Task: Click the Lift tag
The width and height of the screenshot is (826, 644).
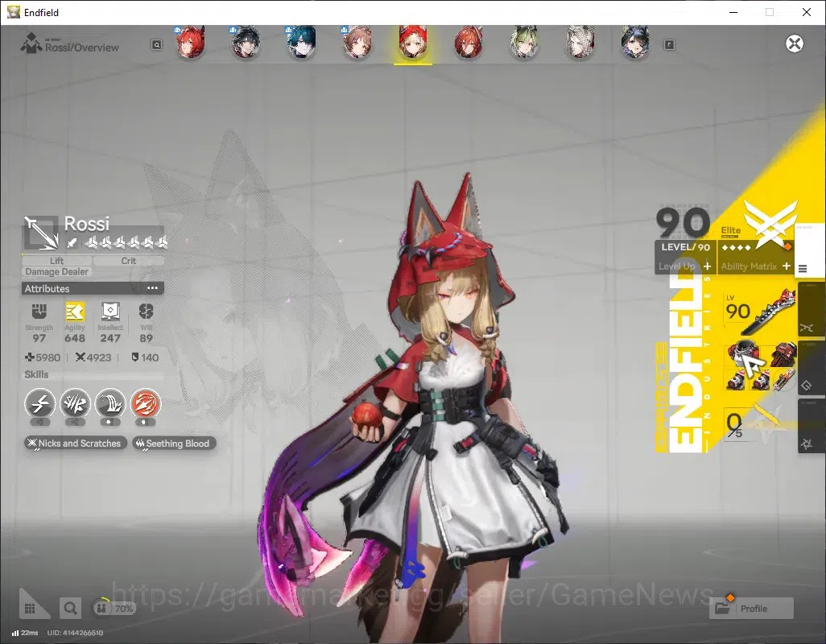Action: (57, 261)
